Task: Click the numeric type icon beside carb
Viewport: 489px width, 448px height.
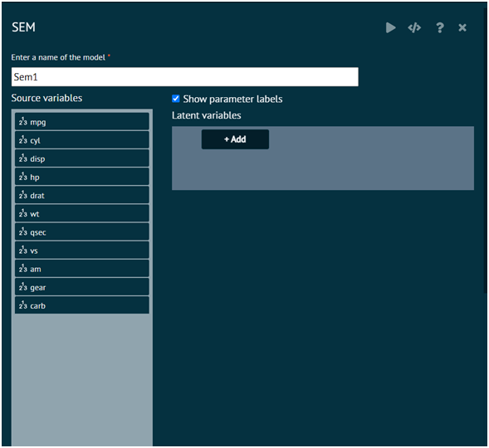Action: [22, 305]
